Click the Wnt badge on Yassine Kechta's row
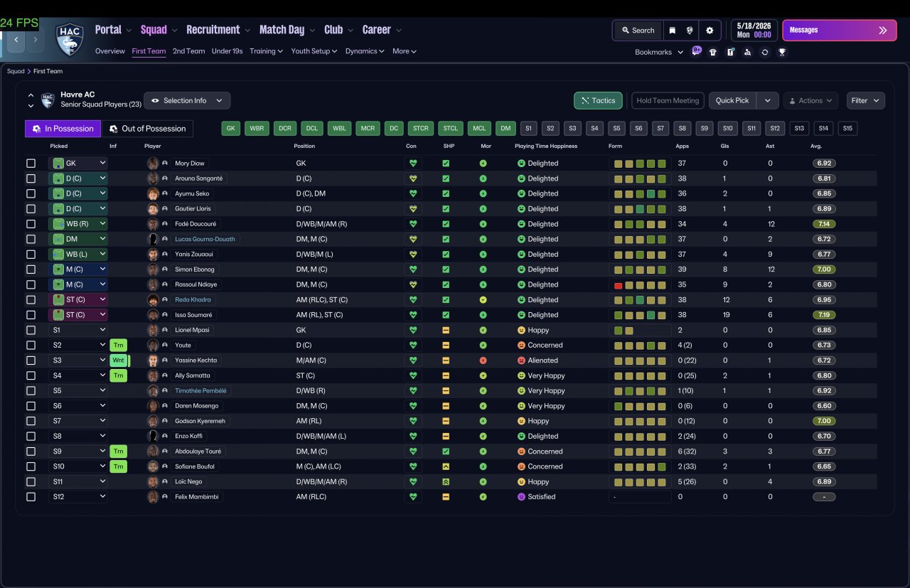 119,360
